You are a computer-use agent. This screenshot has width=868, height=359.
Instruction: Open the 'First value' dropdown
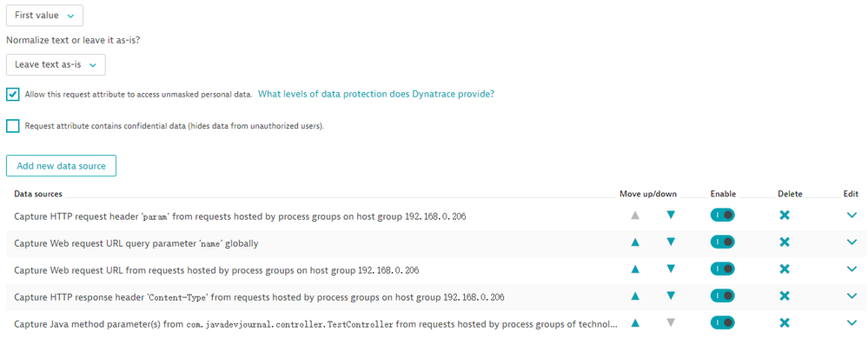click(45, 16)
